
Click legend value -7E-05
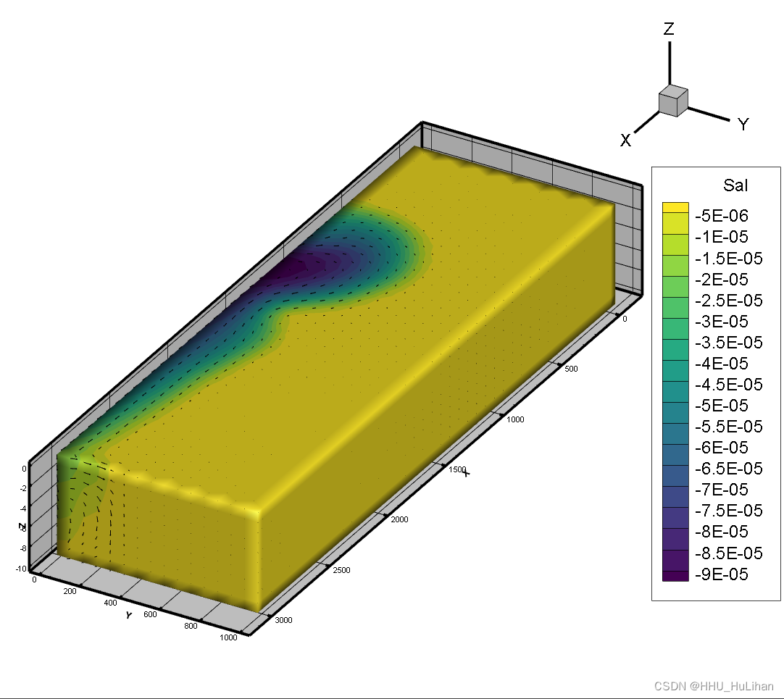pos(722,490)
